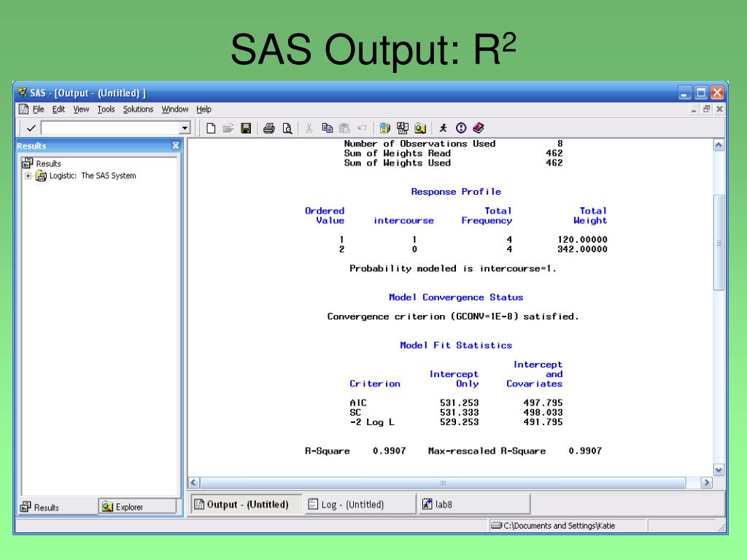Close the inner Output document window

click(x=719, y=109)
